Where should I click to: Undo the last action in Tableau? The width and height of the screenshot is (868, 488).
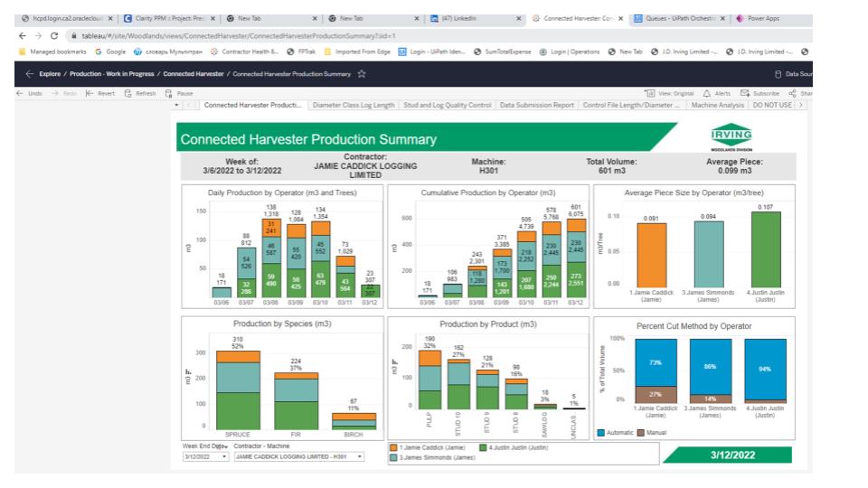point(29,93)
